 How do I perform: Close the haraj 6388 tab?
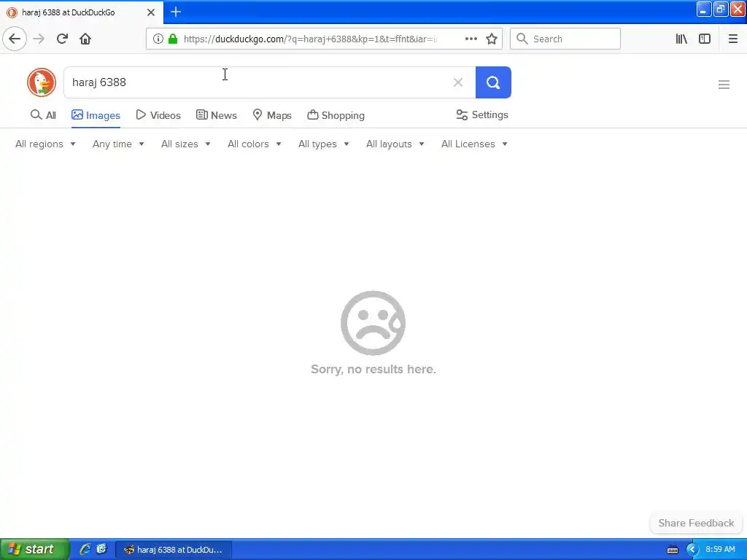tap(151, 12)
